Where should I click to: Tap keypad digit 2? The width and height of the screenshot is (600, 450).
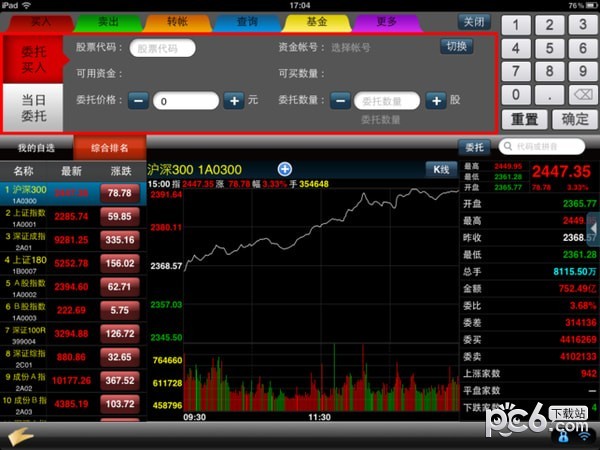pyautogui.click(x=549, y=25)
